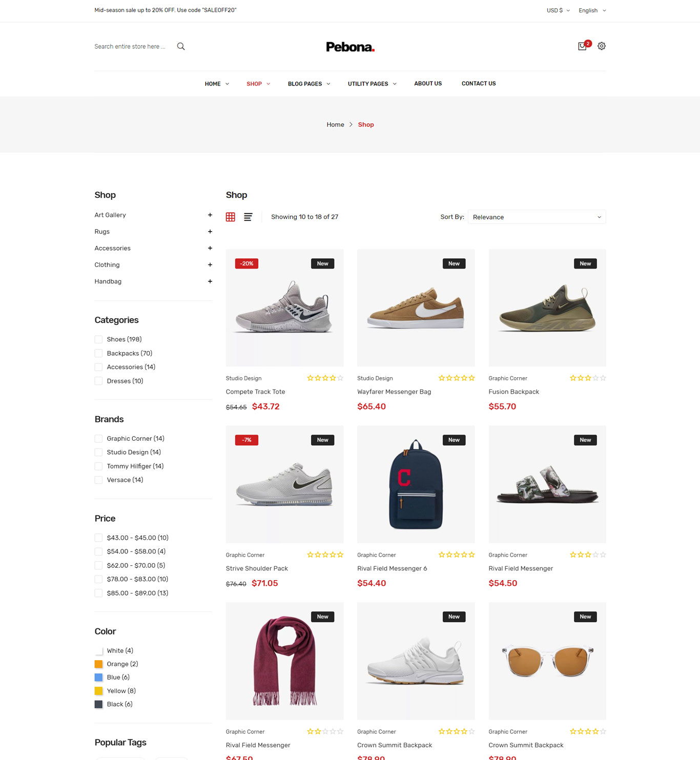This screenshot has width=700, height=760.
Task: Click the Home breadcrumb link
Action: (335, 125)
